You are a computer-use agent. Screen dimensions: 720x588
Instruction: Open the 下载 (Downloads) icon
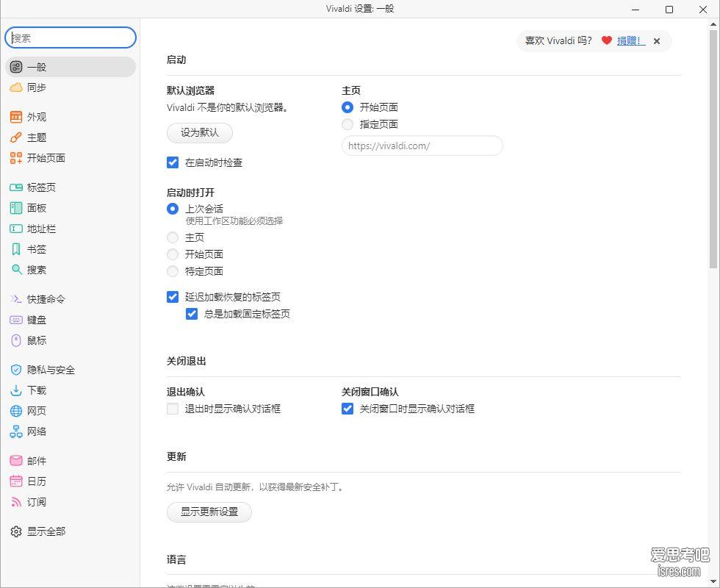(x=16, y=390)
